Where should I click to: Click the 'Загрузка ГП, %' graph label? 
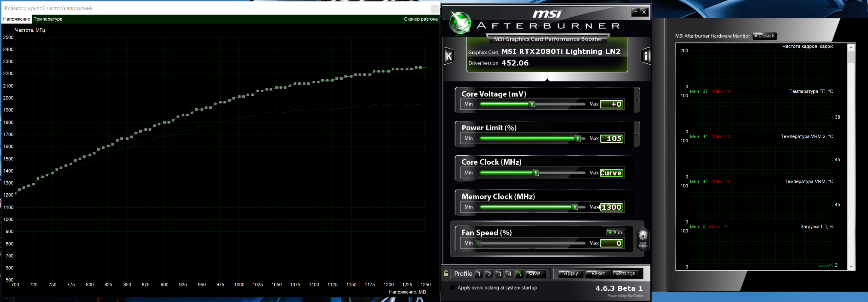[817, 227]
